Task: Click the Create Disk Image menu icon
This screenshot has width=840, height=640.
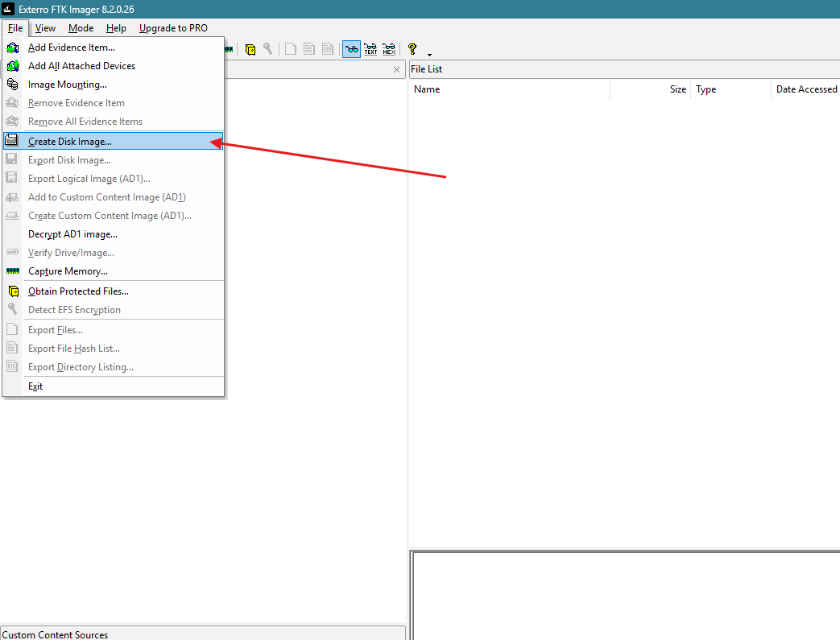Action: (x=11, y=141)
